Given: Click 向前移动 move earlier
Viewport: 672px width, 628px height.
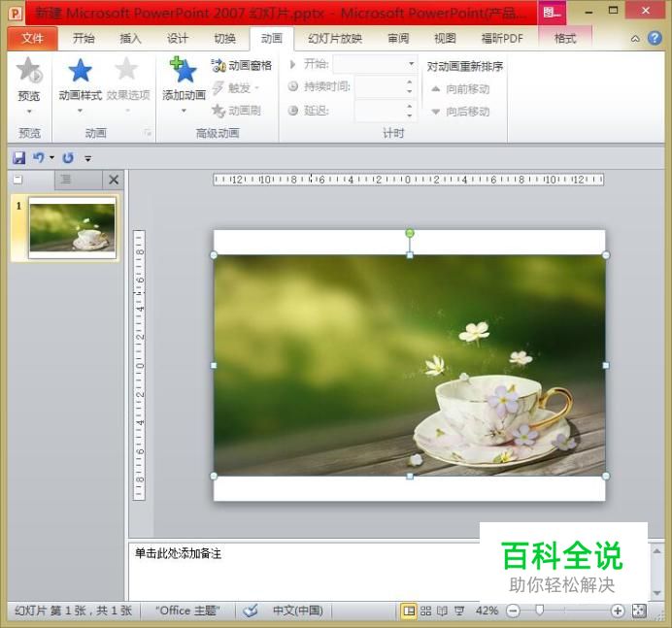Looking at the screenshot, I should [x=460, y=89].
